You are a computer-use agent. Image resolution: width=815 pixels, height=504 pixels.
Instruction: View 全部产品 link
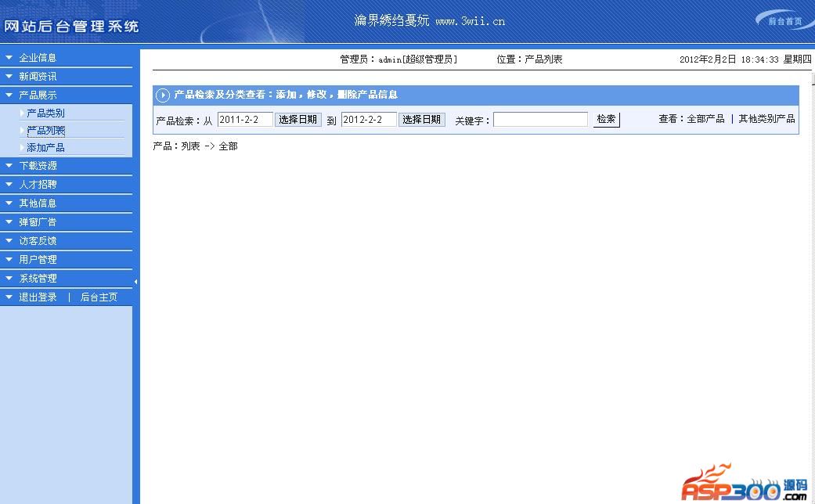pyautogui.click(x=705, y=118)
